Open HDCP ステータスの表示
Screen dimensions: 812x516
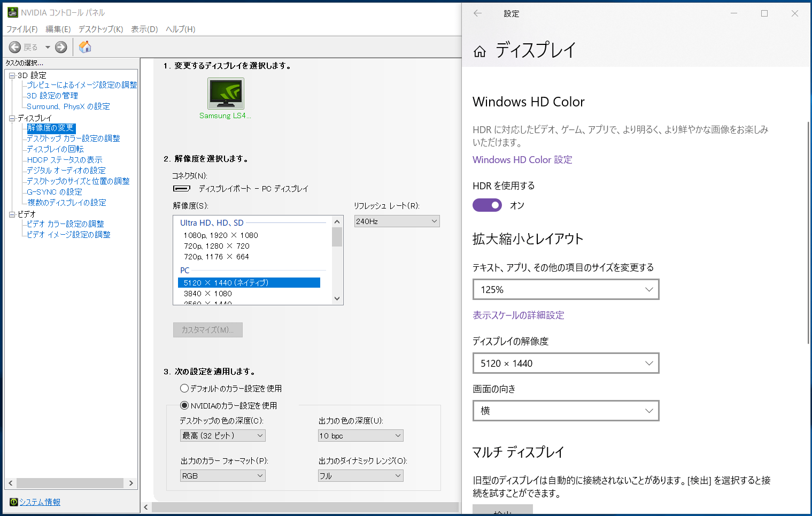click(x=65, y=160)
